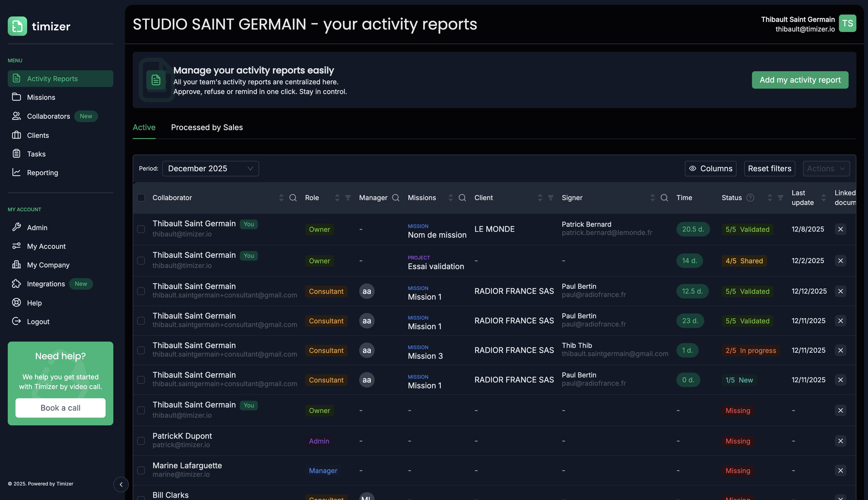868x500 pixels.
Task: Open the December 2025 period dropdown
Action: tap(210, 169)
